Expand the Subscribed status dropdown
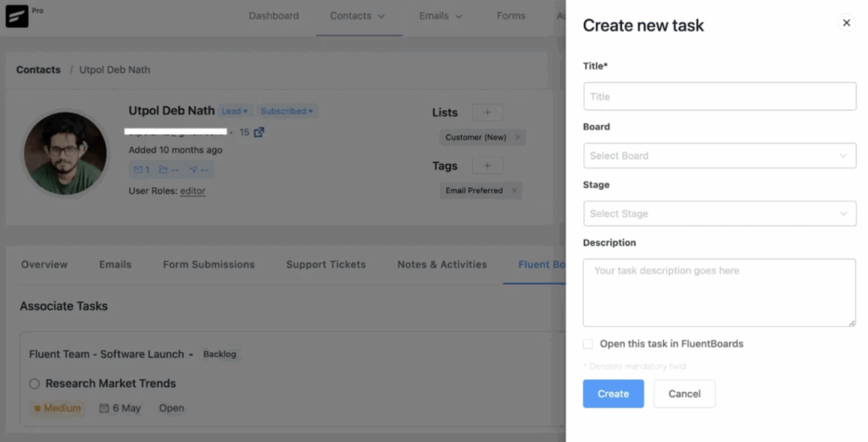The image size is (868, 442). pyautogui.click(x=287, y=111)
